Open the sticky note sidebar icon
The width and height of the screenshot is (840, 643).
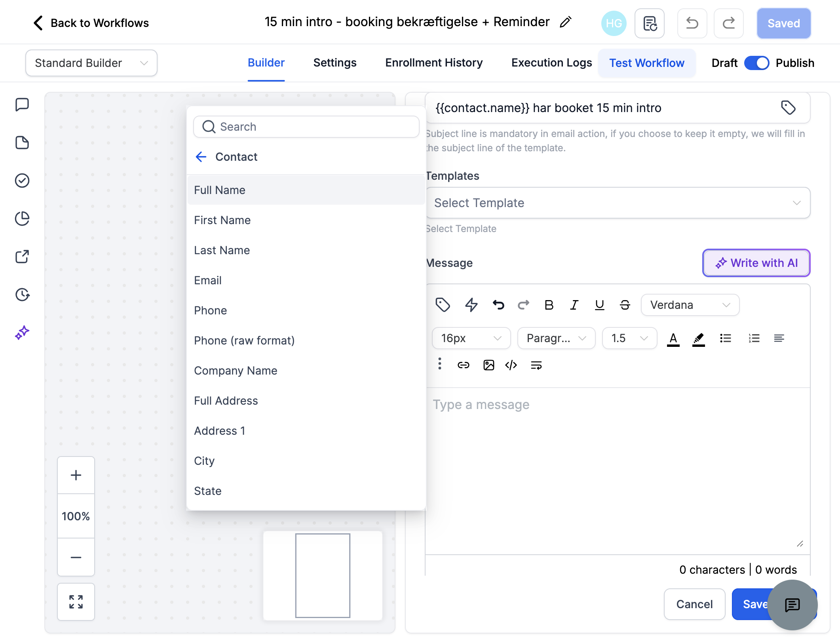point(22,143)
